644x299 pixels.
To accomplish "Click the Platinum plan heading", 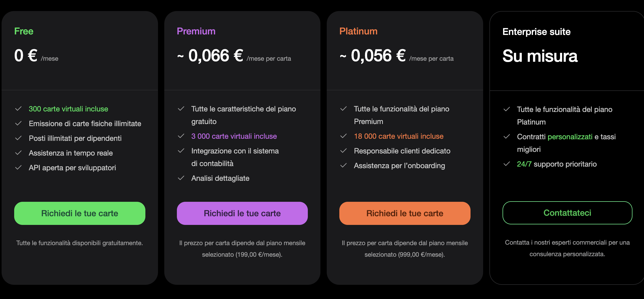I will coord(358,31).
